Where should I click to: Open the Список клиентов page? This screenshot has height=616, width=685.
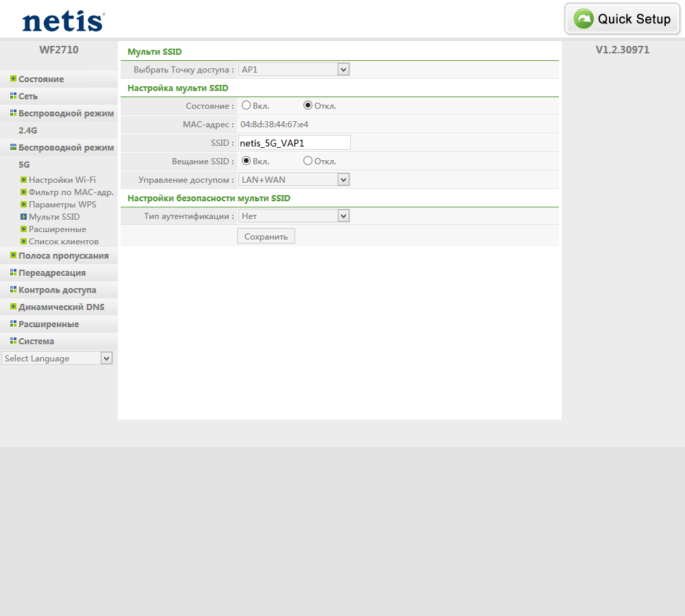click(64, 242)
